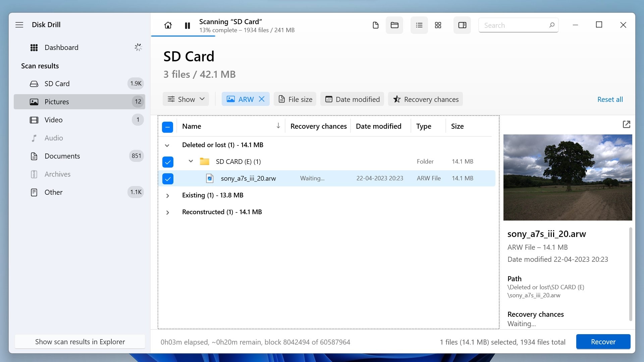Remove the ARW filter with its X

[262, 99]
